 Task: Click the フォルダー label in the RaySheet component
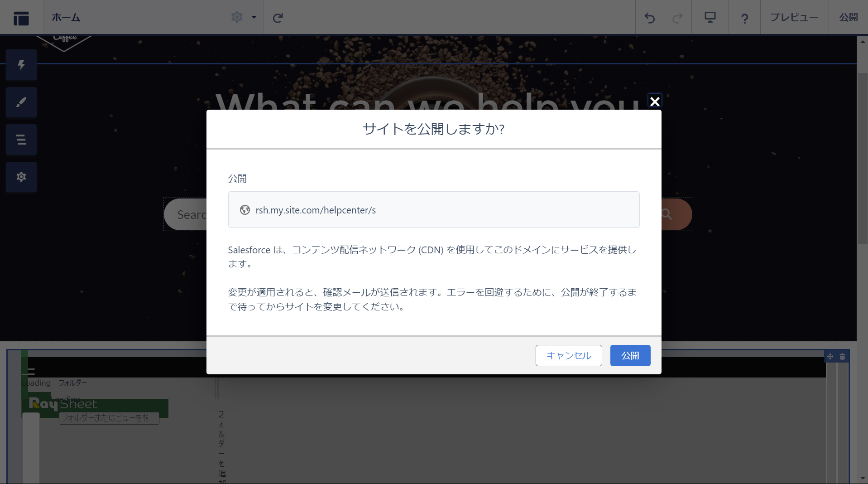coord(72,383)
